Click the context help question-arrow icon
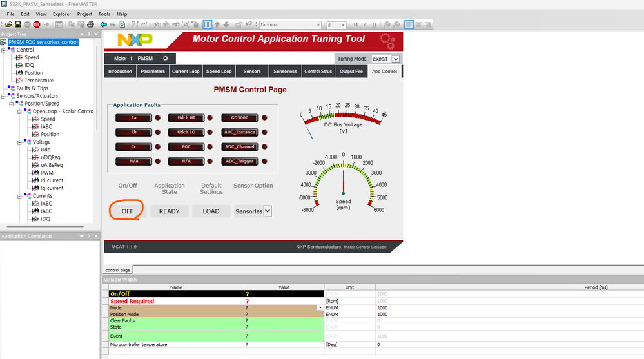 tap(248, 24)
